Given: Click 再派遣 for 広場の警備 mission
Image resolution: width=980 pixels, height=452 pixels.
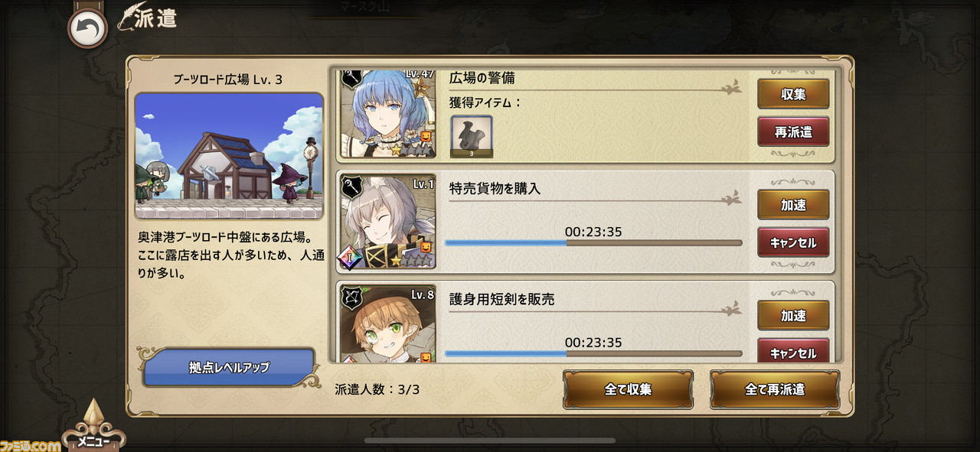Looking at the screenshot, I should [793, 132].
